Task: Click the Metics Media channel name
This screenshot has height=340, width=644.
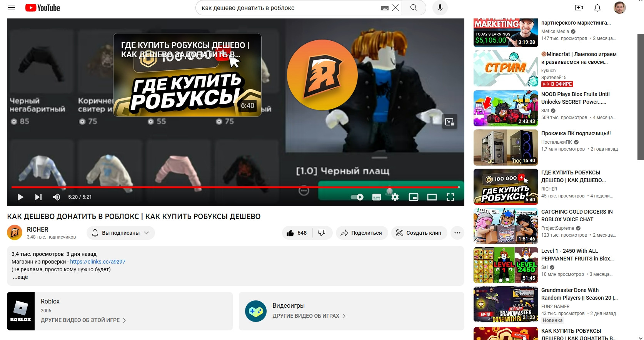Action: tap(555, 32)
